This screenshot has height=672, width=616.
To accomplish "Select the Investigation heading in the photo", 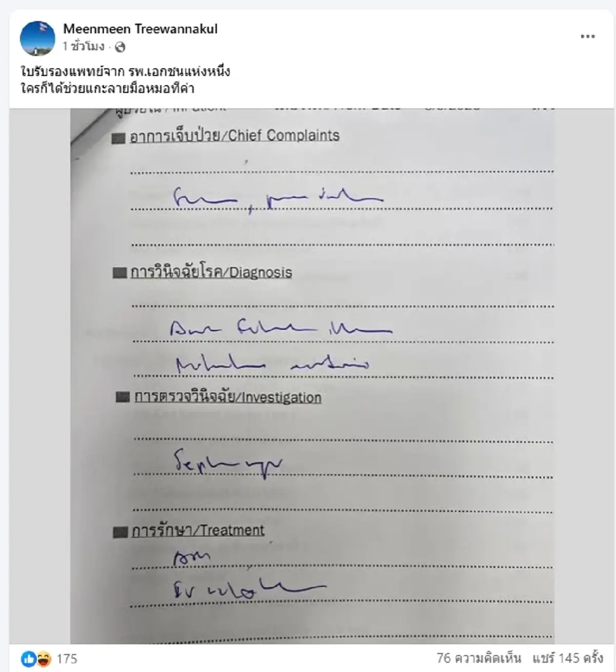I will [x=228, y=397].
